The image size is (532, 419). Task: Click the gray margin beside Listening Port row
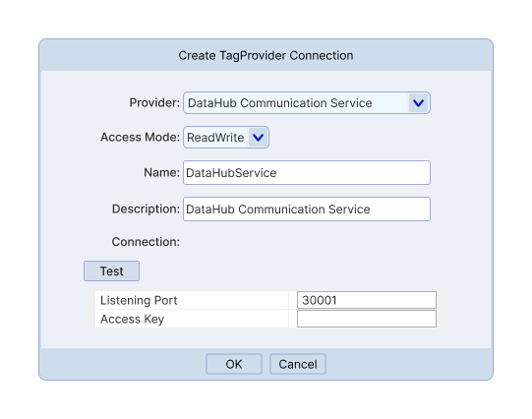coord(89,300)
